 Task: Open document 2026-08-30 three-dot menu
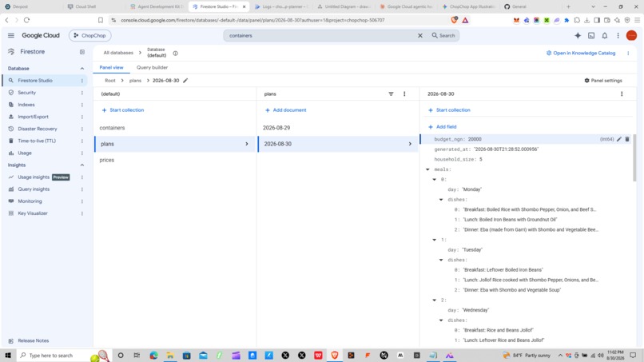click(x=622, y=94)
